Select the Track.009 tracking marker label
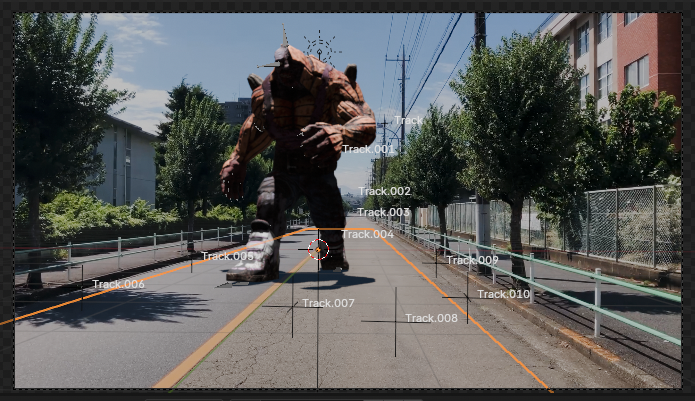 click(472, 260)
